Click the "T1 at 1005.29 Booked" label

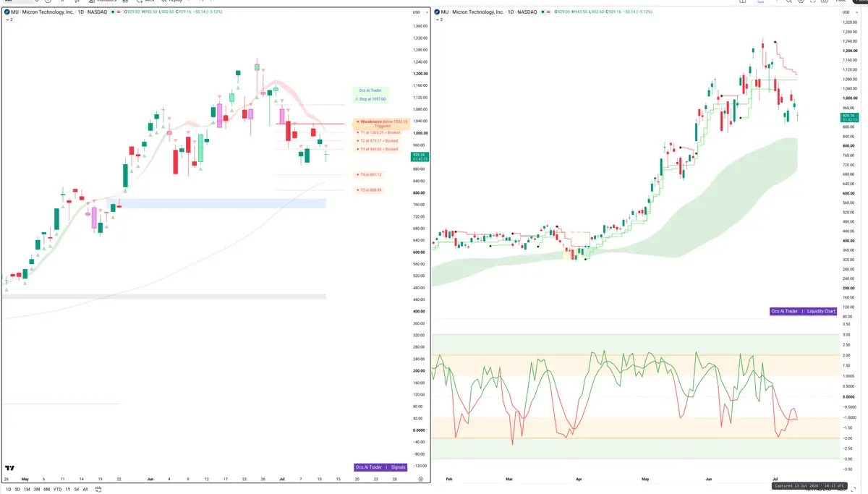[378, 132]
